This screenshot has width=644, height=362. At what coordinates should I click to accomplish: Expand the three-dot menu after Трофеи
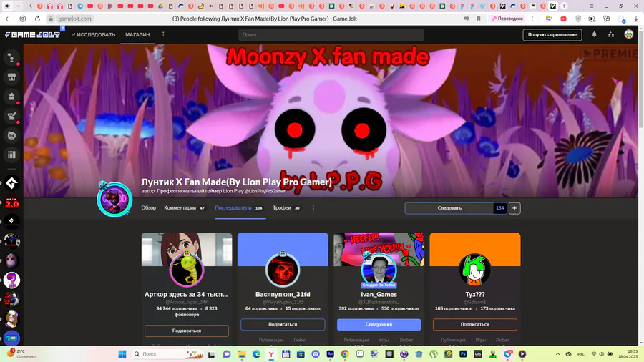[313, 207]
